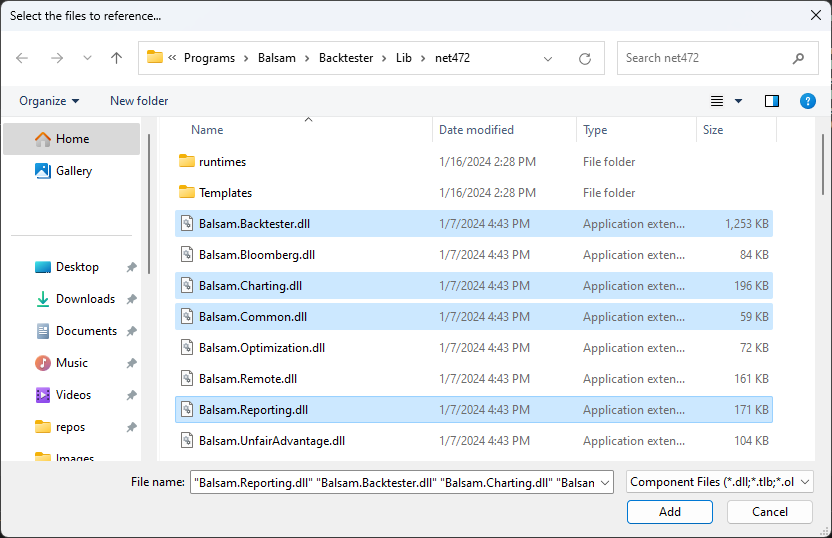The height and width of the screenshot is (538, 832).
Task: Select the runtimes folder
Action: [x=474, y=161]
